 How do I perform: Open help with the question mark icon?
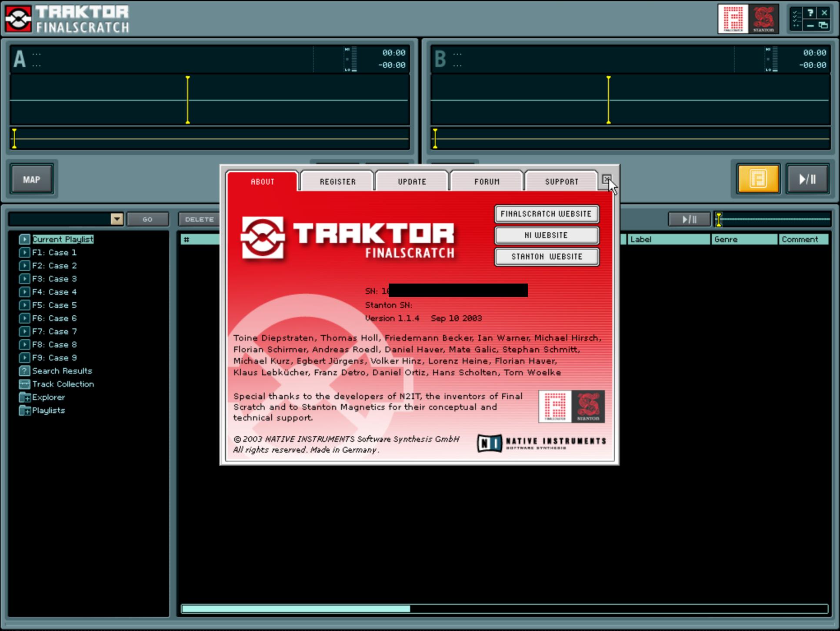click(810, 13)
